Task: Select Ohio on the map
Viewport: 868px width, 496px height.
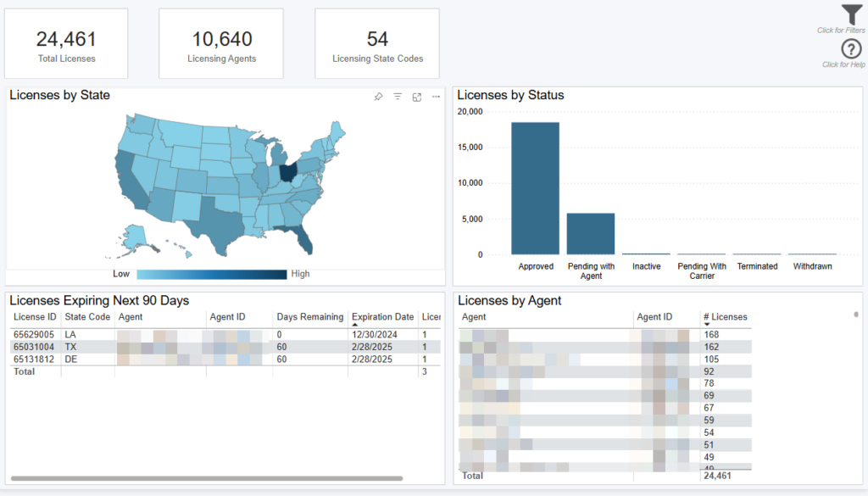Action: 289,172
